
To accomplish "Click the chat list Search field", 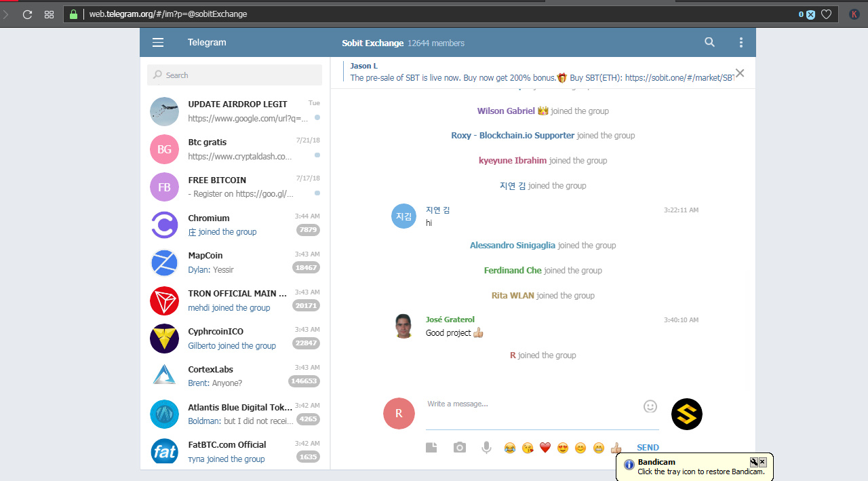I will [235, 75].
